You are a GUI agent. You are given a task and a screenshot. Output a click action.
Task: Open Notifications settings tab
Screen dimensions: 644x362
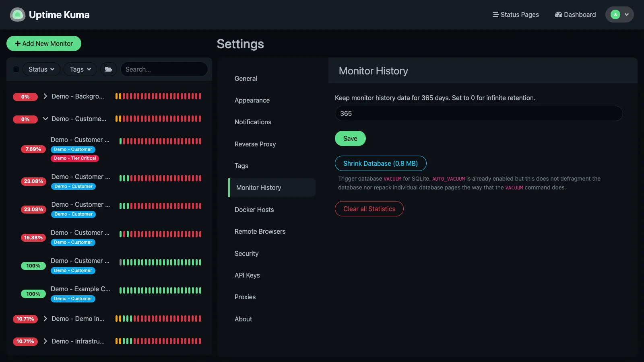point(272,122)
